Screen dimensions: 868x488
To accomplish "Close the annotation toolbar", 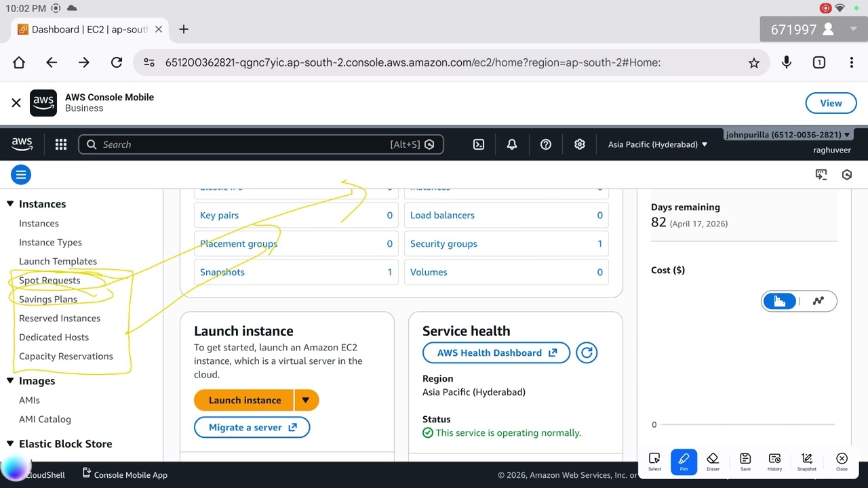I will click(x=842, y=462).
